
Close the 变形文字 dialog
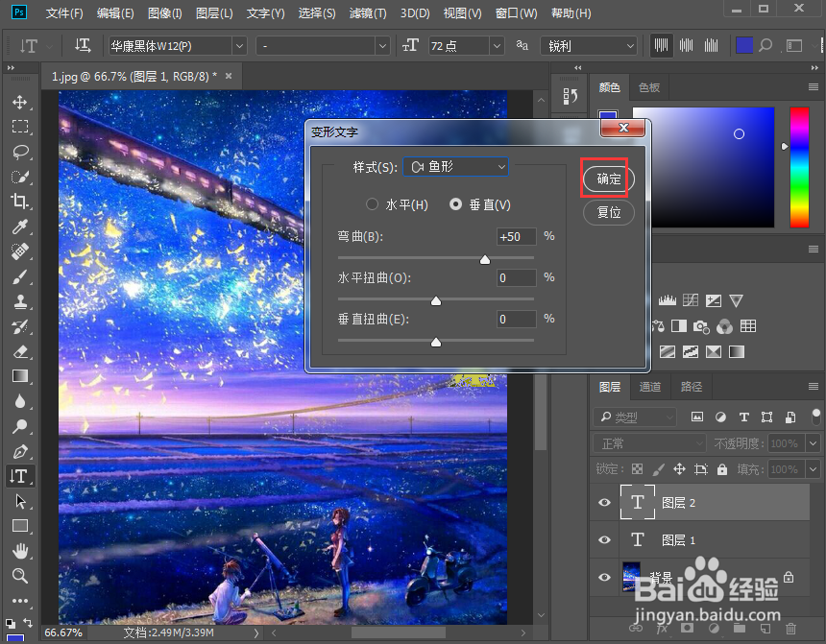(x=623, y=128)
